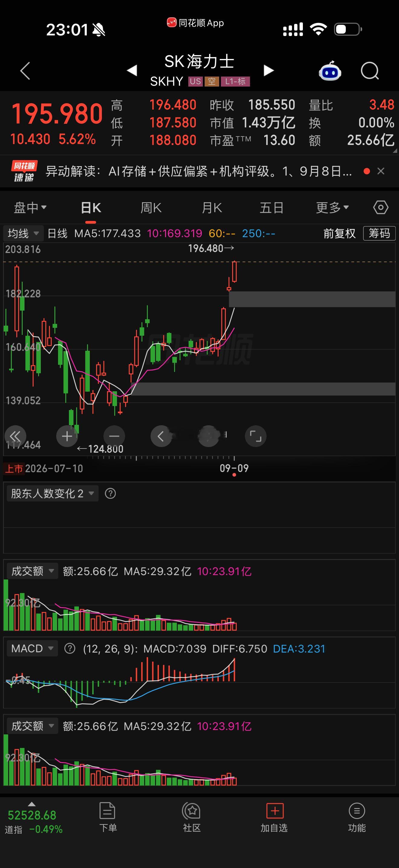Open 股东人数变化 2 dropdown
This screenshot has height=868, width=399.
[53, 494]
